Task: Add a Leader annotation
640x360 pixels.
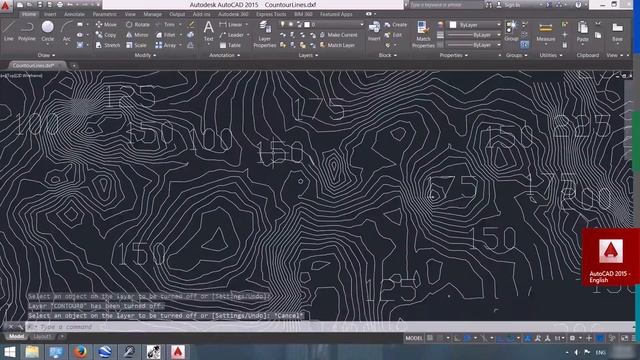Action: tap(232, 35)
